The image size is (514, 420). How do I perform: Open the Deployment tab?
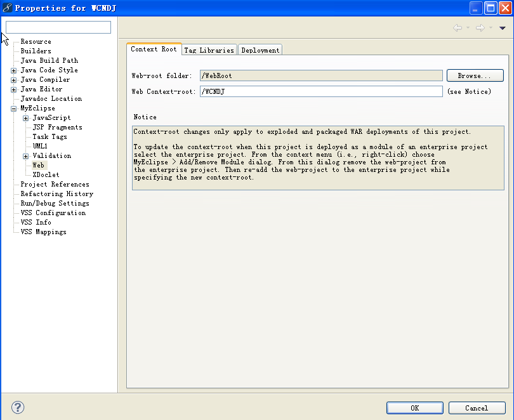pyautogui.click(x=260, y=50)
